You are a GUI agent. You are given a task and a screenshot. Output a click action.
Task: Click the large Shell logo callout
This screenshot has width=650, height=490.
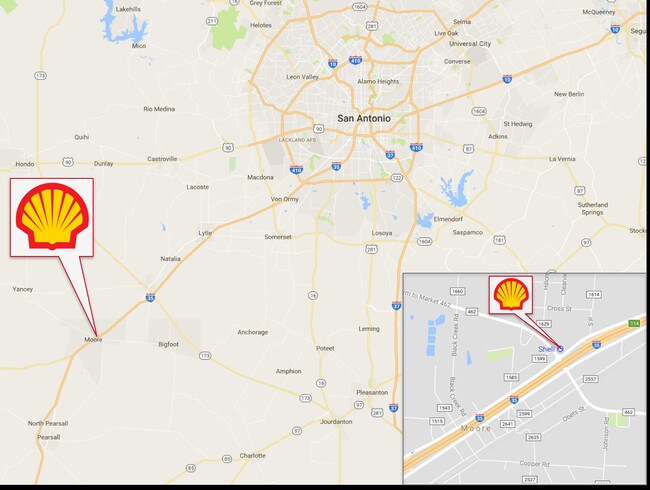tap(52, 217)
